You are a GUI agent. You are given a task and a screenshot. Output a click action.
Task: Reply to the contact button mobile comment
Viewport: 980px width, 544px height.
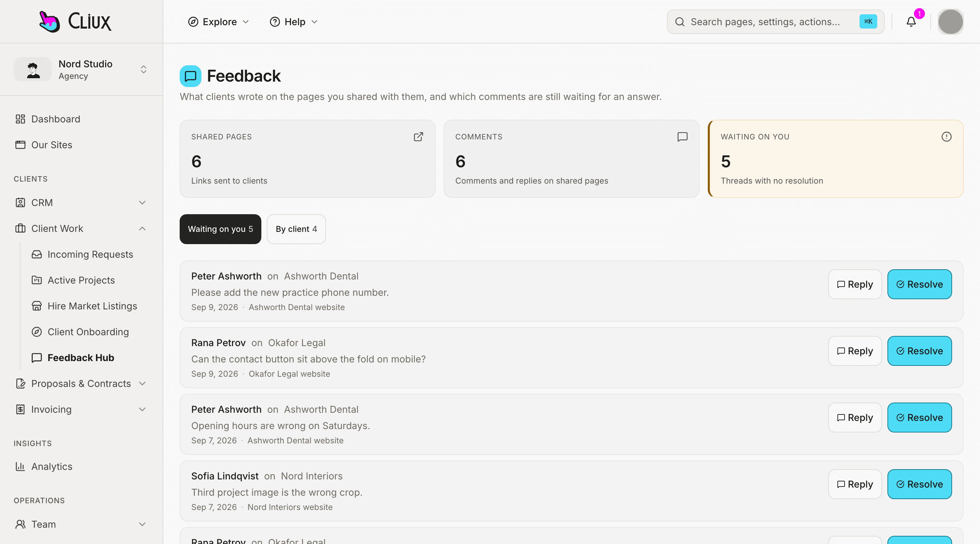pyautogui.click(x=855, y=351)
